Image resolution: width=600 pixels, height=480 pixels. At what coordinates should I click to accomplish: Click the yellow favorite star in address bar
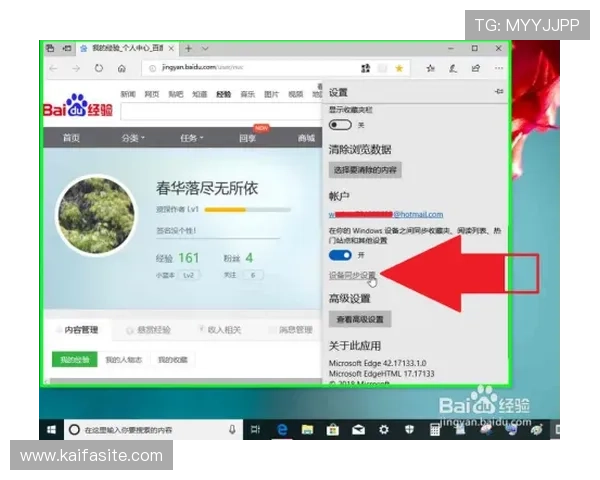[399, 69]
